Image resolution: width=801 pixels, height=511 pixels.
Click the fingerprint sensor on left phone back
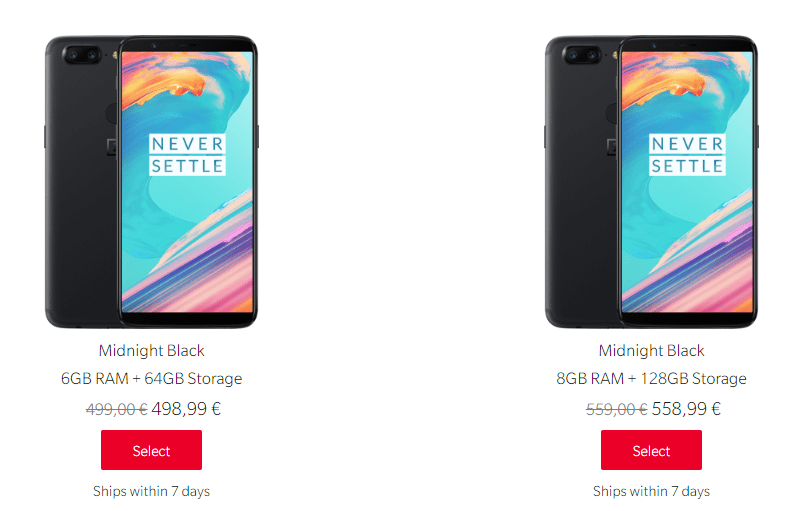tap(112, 113)
